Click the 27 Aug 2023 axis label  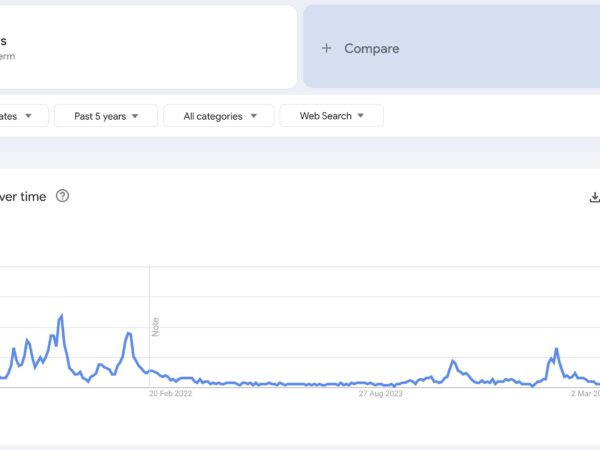coord(380,393)
